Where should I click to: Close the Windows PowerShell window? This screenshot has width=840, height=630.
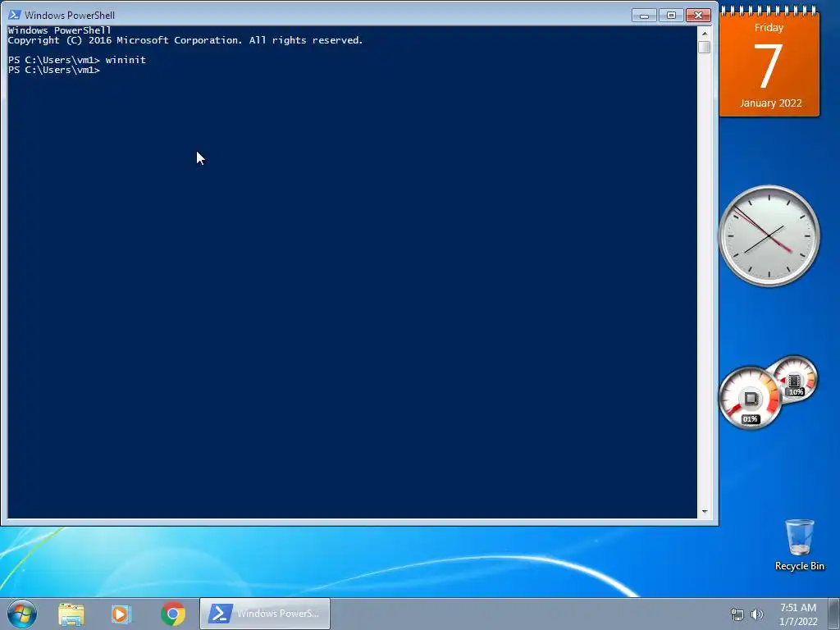coord(698,15)
